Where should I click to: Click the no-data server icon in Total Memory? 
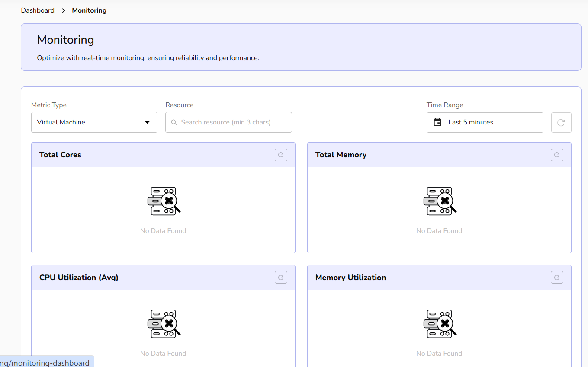[440, 201]
